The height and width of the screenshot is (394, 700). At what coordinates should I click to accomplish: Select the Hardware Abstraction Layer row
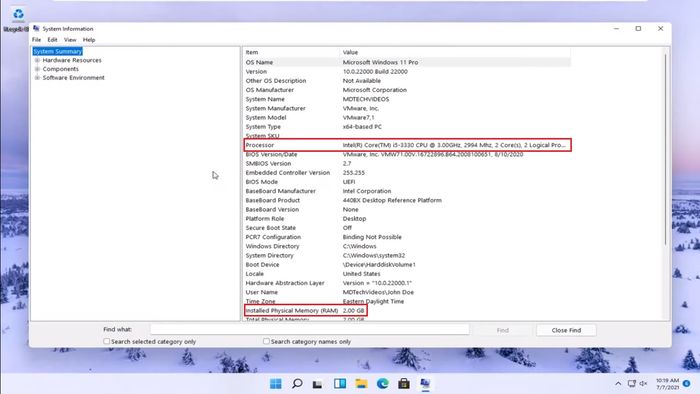(407, 283)
